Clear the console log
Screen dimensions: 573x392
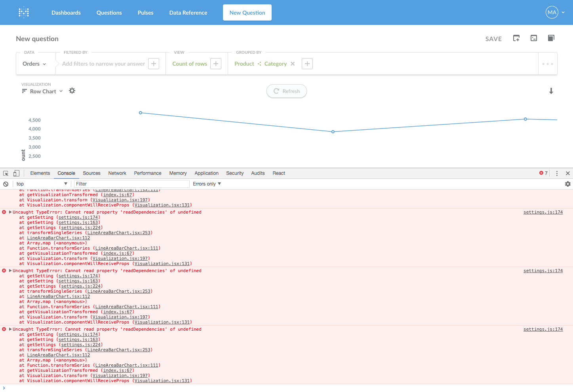6,184
